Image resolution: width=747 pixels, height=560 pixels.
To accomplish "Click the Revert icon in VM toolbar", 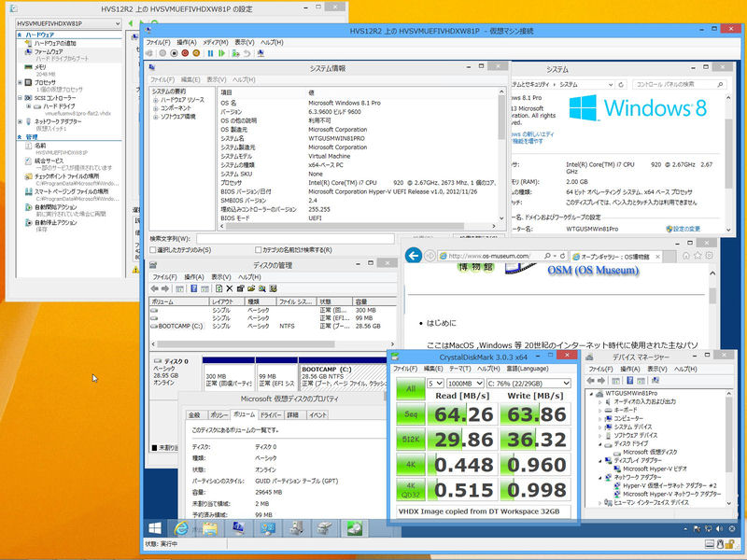I will (247, 53).
